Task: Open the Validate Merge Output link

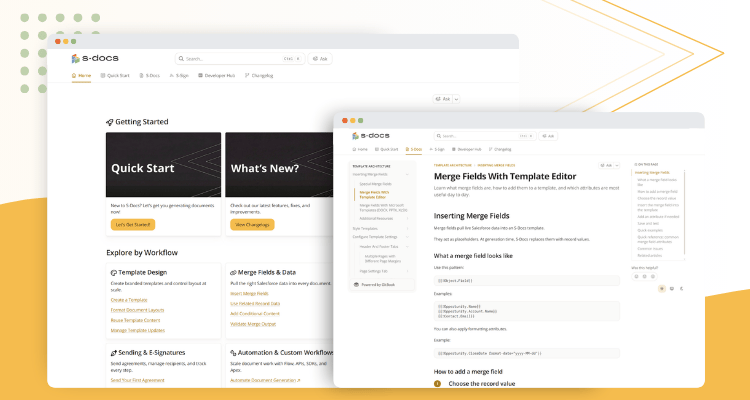Action: (x=253, y=324)
